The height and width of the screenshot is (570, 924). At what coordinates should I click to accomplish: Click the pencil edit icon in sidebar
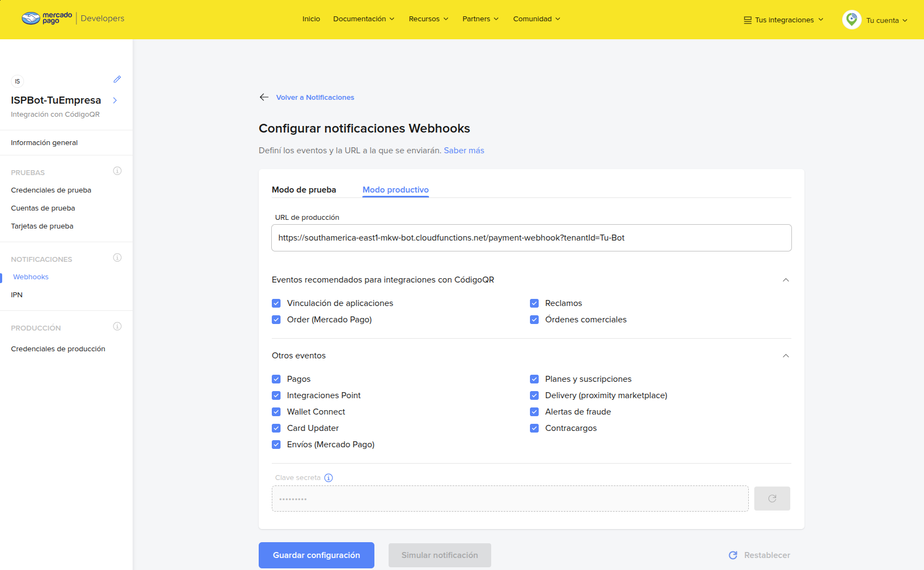117,80
